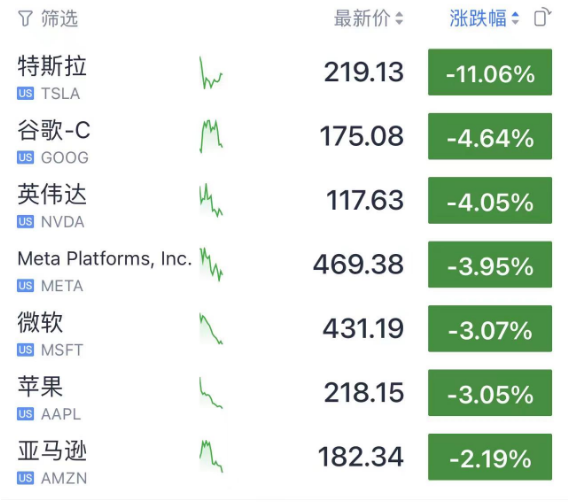Tap the rotate-screen icon at top right

coord(542,18)
